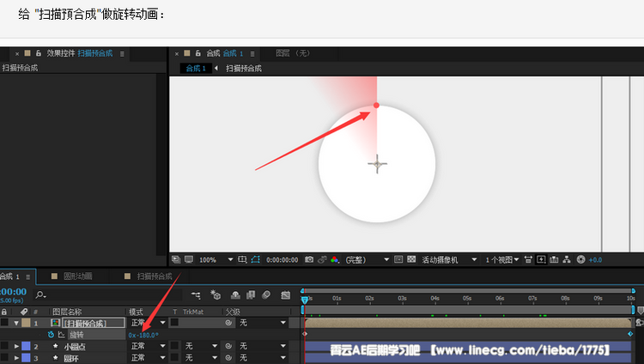Click the label tag column header icon

point(24,312)
